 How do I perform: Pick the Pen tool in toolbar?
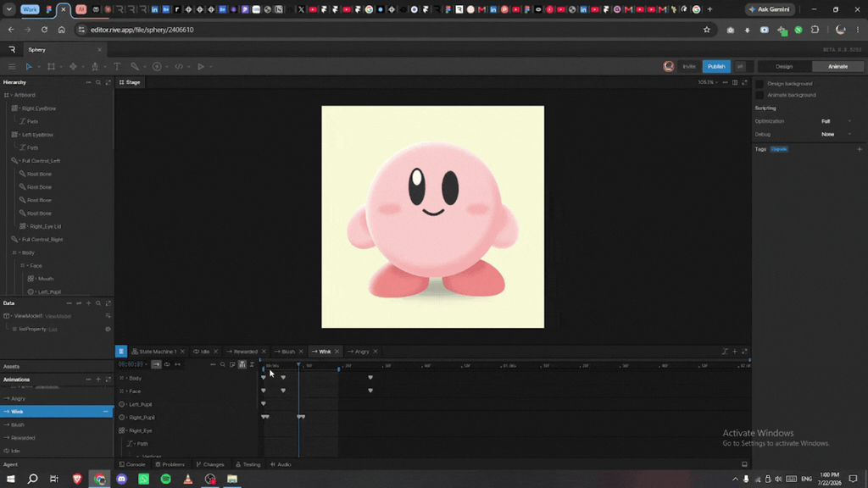95,66
